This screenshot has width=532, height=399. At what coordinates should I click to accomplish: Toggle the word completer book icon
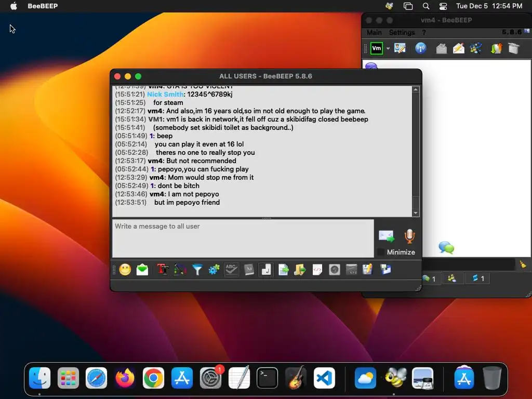coord(249,270)
